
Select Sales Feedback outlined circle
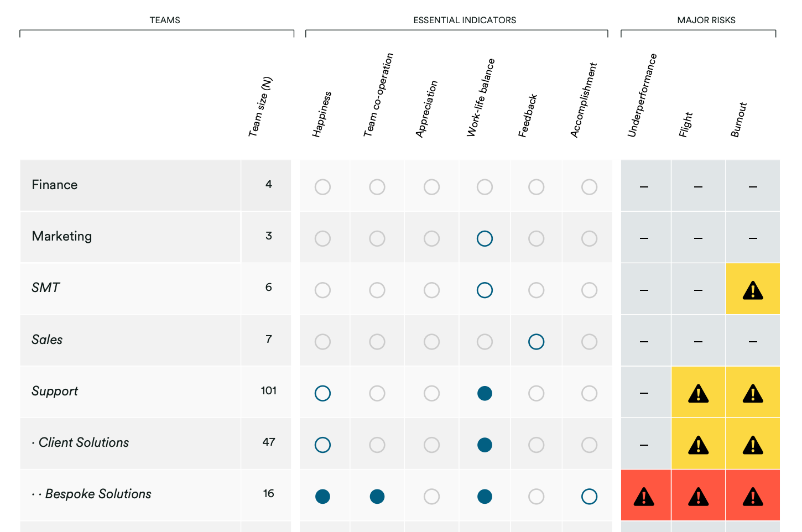point(536,342)
